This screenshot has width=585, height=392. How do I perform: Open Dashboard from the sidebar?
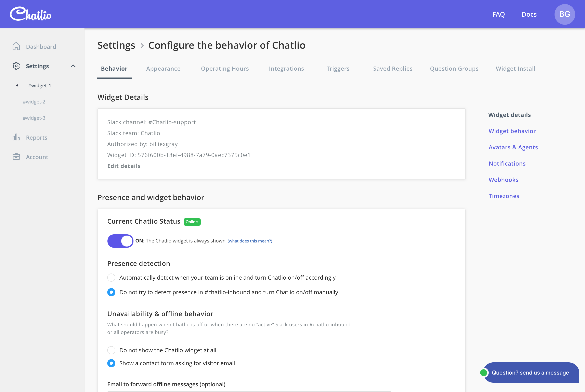pos(41,46)
